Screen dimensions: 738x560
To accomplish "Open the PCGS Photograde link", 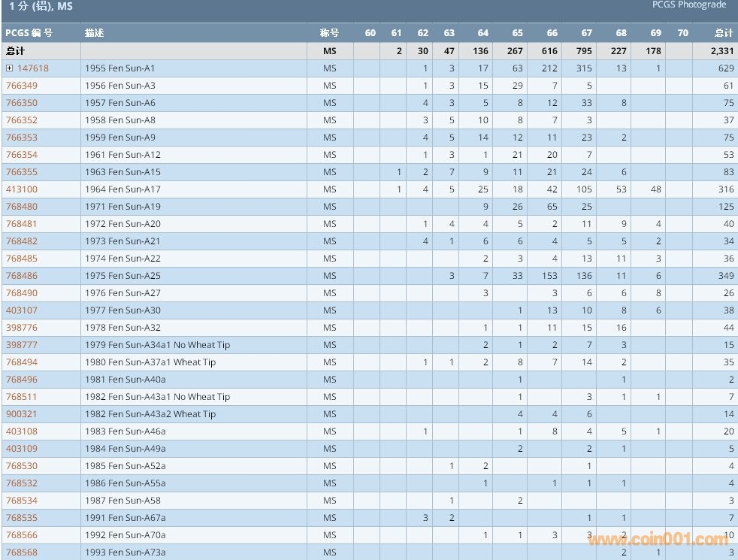I will pos(689,5).
